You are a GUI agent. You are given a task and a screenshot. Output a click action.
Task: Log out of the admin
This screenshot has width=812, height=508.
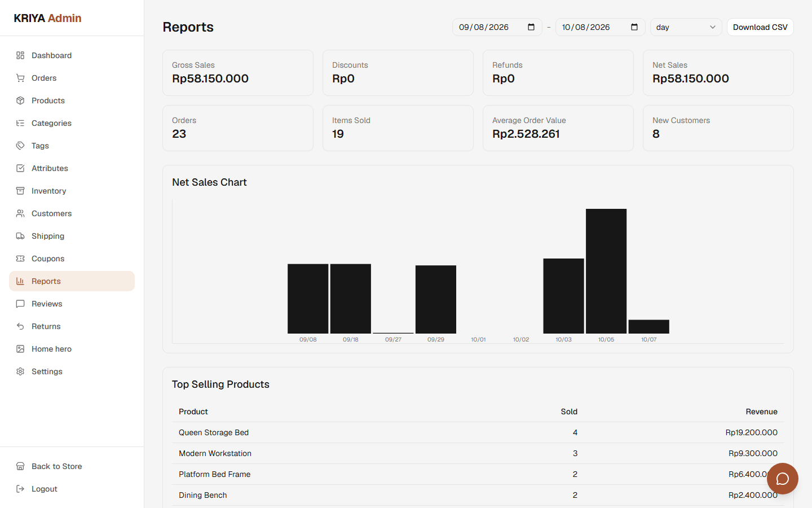click(x=72, y=489)
